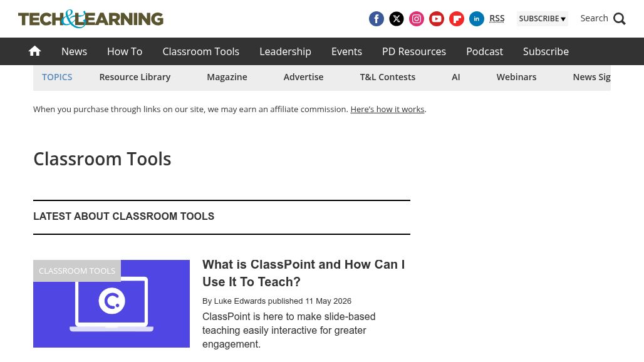Expand the SUBSCRIBE dropdown in header

[x=542, y=19]
